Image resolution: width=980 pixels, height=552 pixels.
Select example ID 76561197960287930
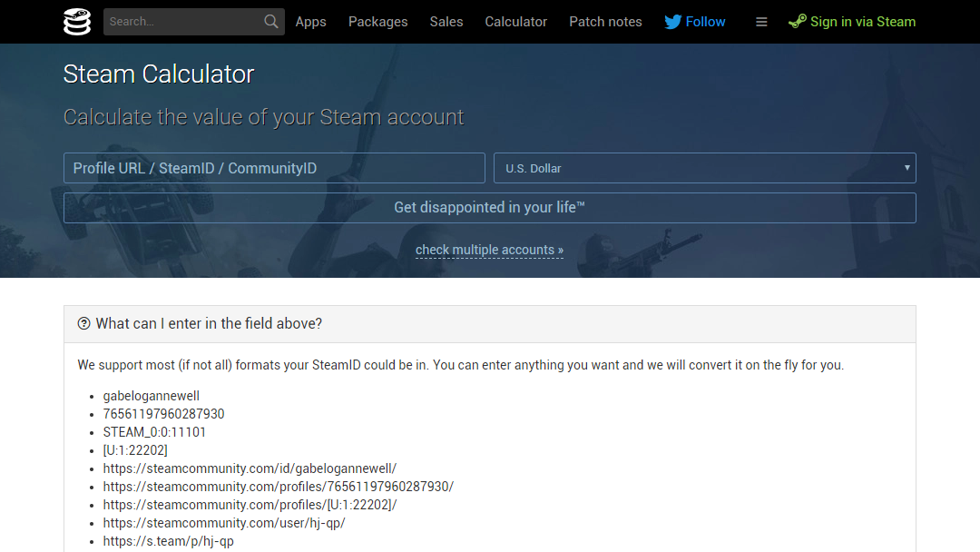pyautogui.click(x=163, y=414)
